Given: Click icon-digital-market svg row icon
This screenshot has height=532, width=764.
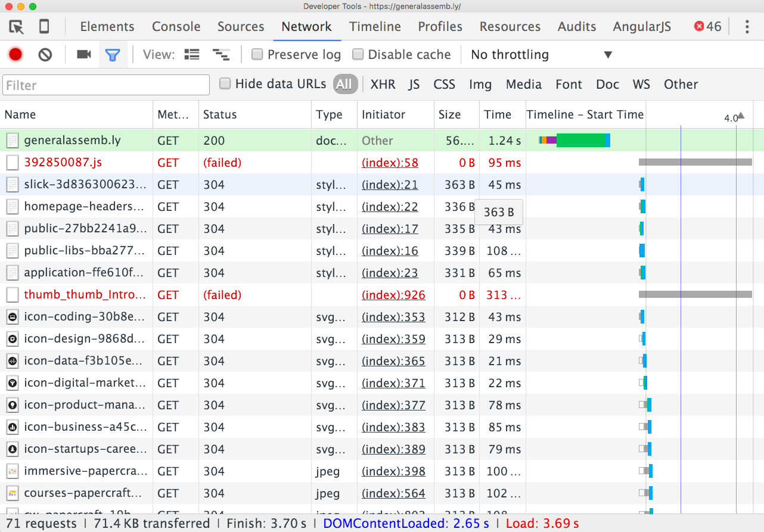Looking at the screenshot, I should pyautogui.click(x=13, y=383).
